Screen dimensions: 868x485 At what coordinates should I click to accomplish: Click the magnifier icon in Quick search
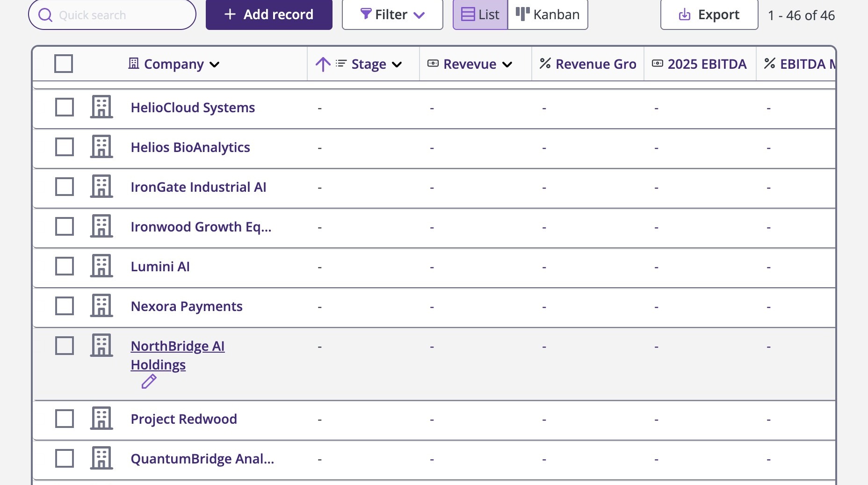pyautogui.click(x=45, y=15)
